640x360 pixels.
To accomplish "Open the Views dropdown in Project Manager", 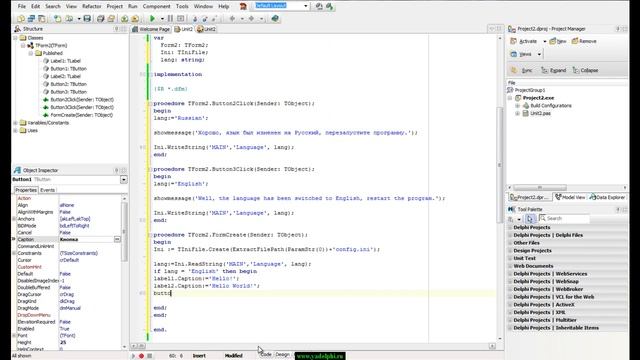I will [539, 54].
